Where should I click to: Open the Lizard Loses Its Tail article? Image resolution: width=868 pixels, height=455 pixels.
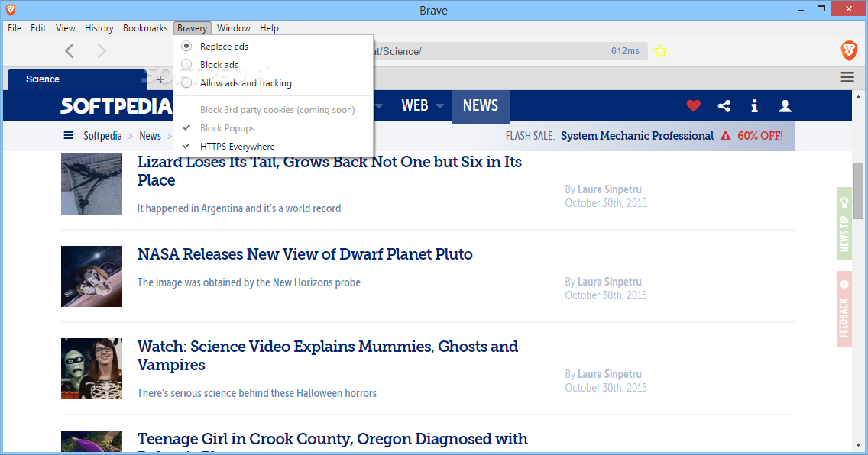click(x=329, y=171)
